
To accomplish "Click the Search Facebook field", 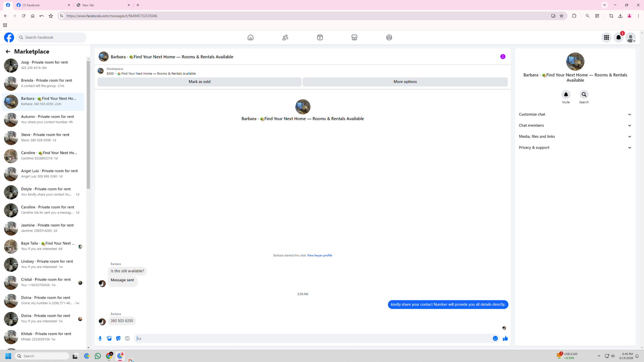I will tap(51, 38).
